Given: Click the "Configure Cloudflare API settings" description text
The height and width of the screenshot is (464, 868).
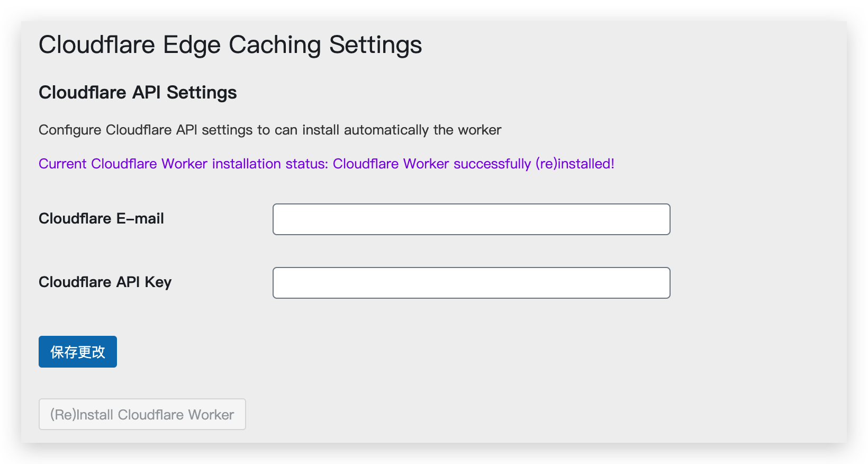Looking at the screenshot, I should point(270,130).
